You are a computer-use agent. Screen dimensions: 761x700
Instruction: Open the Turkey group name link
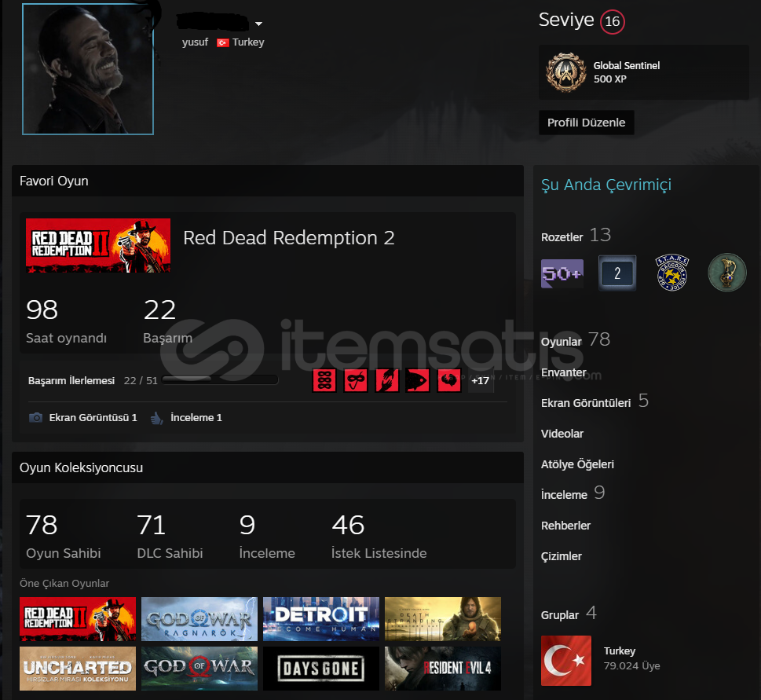point(620,651)
